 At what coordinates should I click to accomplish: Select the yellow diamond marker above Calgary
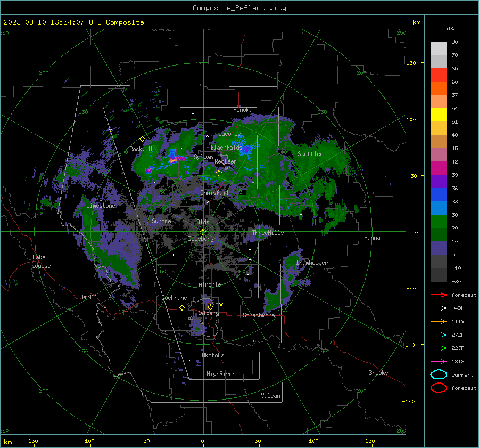point(210,307)
